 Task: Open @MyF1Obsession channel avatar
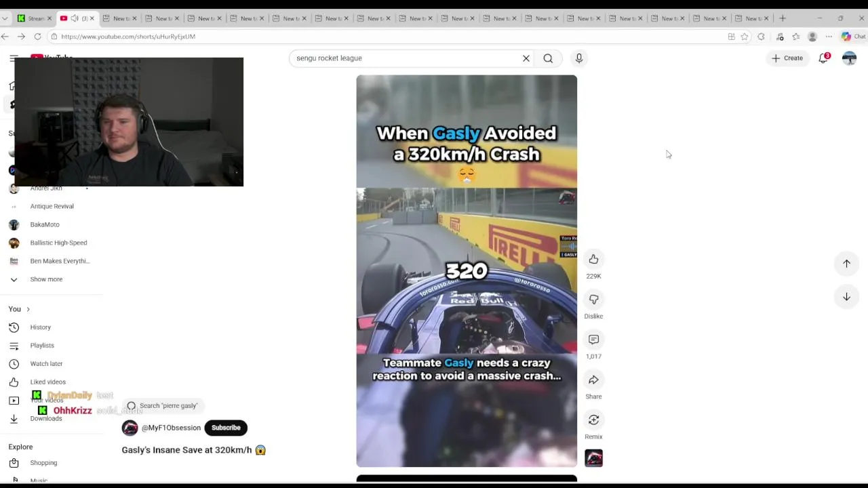pos(130,428)
